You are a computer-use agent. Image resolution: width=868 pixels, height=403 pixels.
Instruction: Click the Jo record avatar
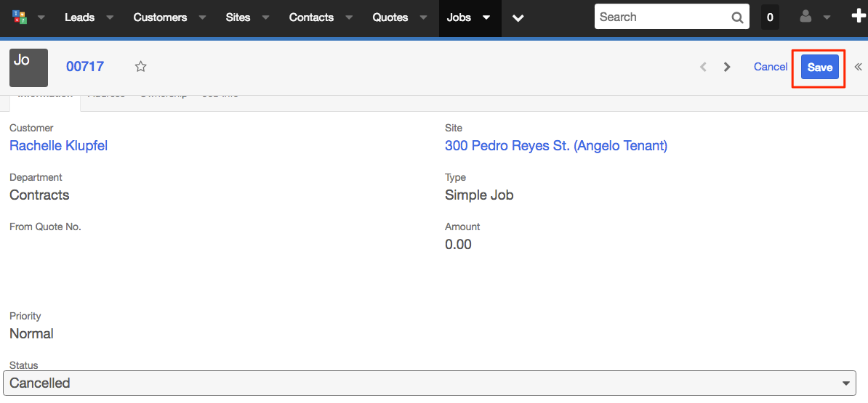[x=29, y=68]
